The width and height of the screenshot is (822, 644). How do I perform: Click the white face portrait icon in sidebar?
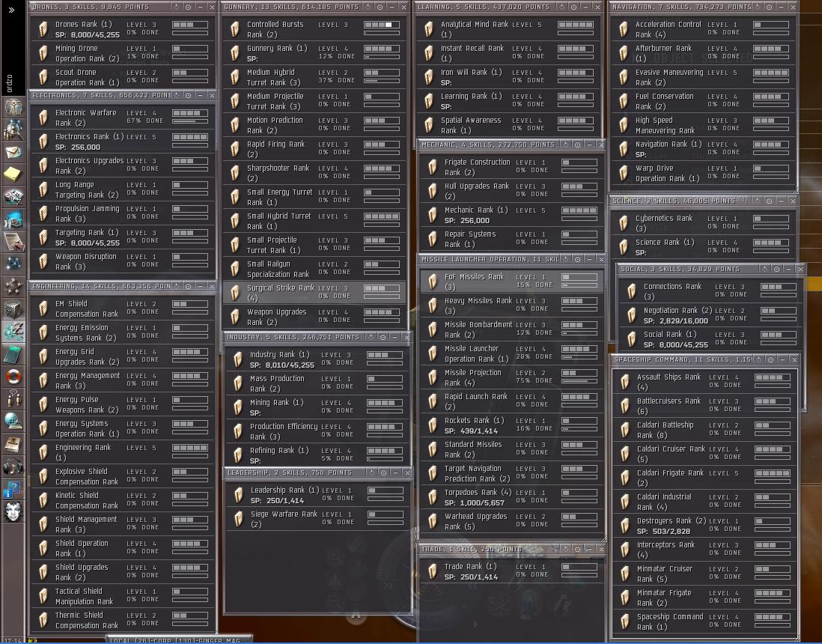[x=13, y=511]
